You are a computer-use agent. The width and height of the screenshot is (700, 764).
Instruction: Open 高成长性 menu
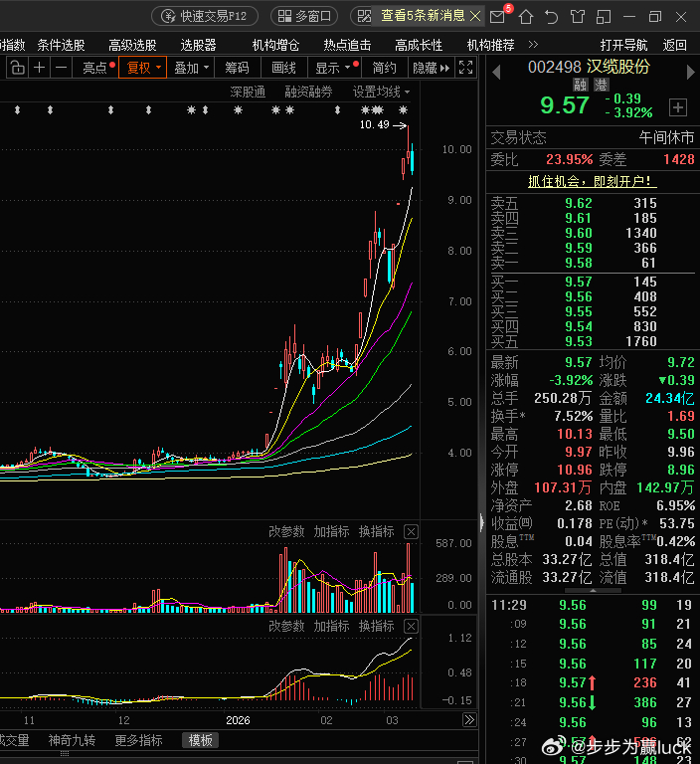419,46
